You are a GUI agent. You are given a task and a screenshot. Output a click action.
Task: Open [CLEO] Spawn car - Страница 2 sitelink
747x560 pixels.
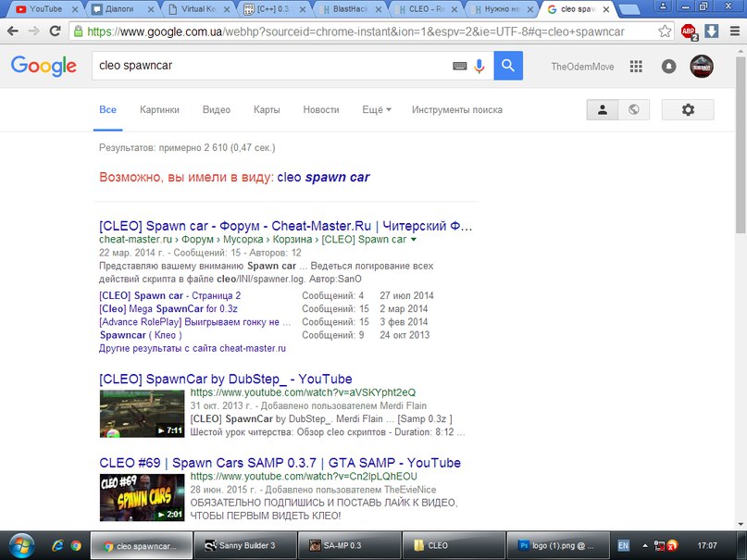(x=169, y=295)
